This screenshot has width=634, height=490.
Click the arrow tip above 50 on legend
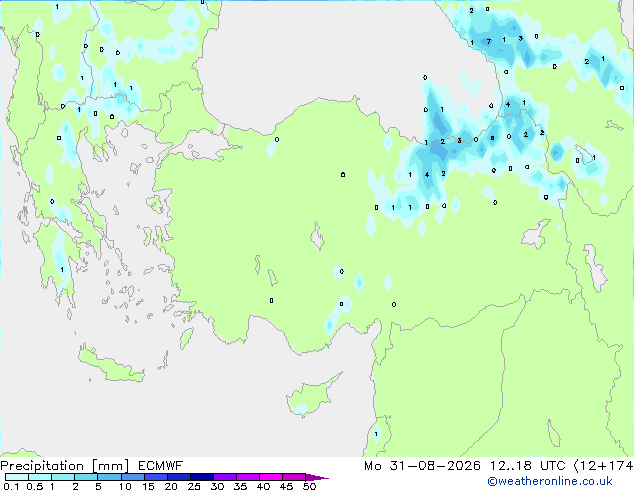[x=317, y=478]
